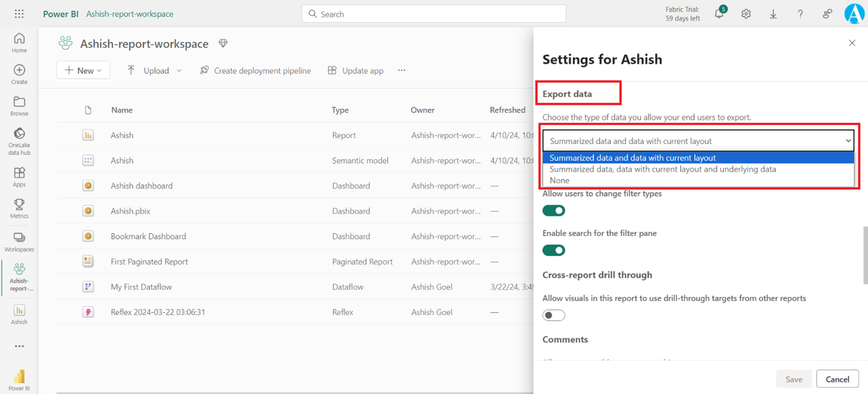Disable Allow users to change filter types
This screenshot has width=868, height=394.
point(553,211)
